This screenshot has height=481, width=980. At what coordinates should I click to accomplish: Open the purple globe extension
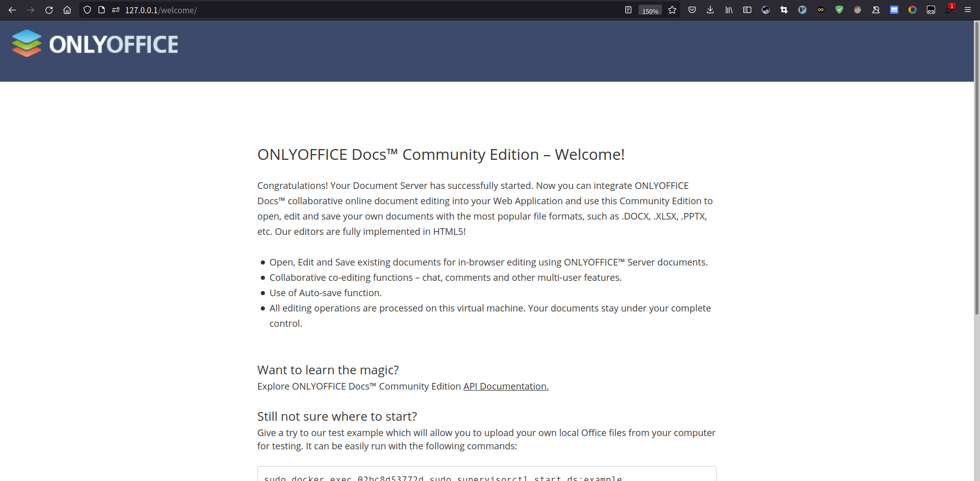tap(766, 10)
